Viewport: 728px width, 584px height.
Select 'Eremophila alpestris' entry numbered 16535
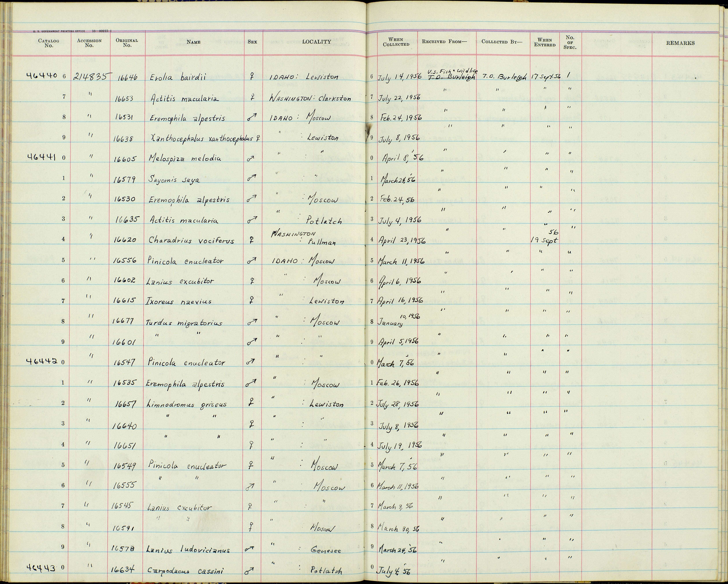click(x=185, y=385)
